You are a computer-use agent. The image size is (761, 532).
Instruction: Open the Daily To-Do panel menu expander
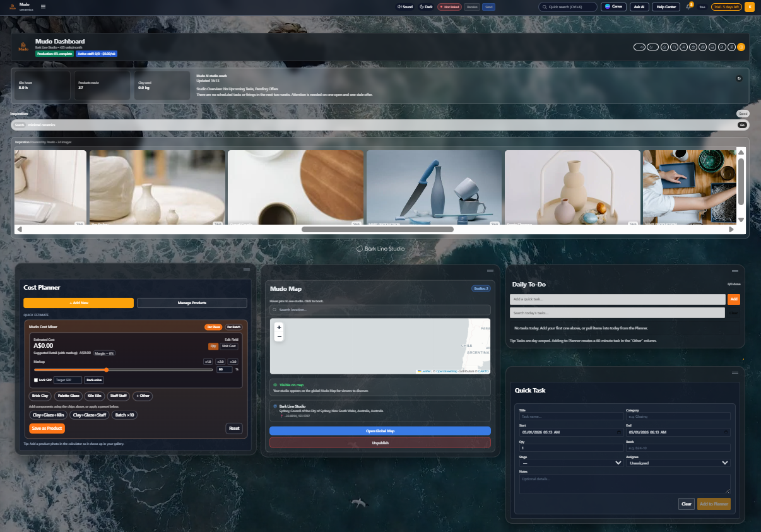[734, 272]
